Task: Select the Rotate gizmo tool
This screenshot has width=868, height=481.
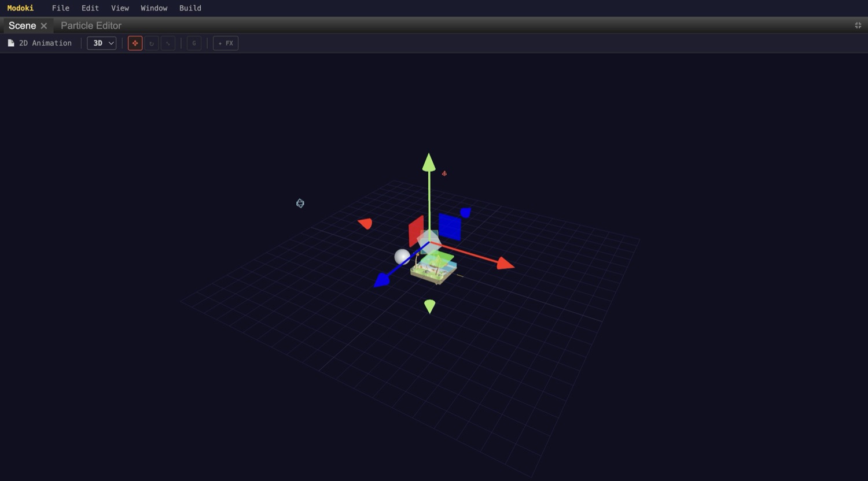Action: [152, 43]
